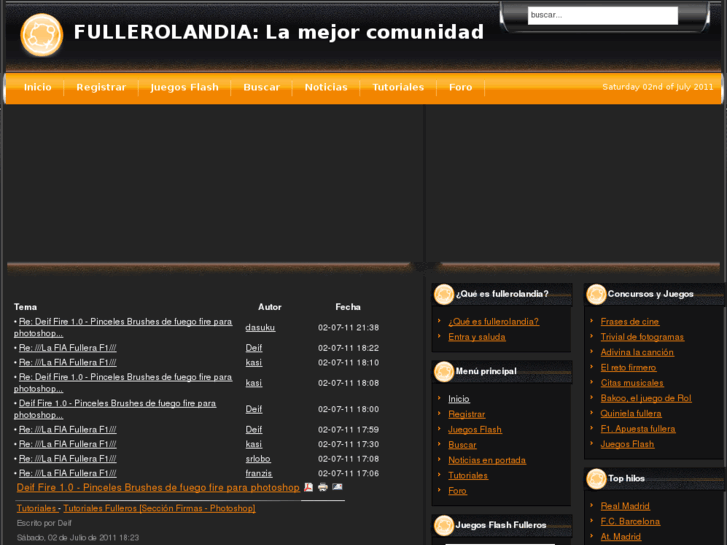Click the Fecha column header
Image resolution: width=727 pixels, height=545 pixels.
(348, 307)
